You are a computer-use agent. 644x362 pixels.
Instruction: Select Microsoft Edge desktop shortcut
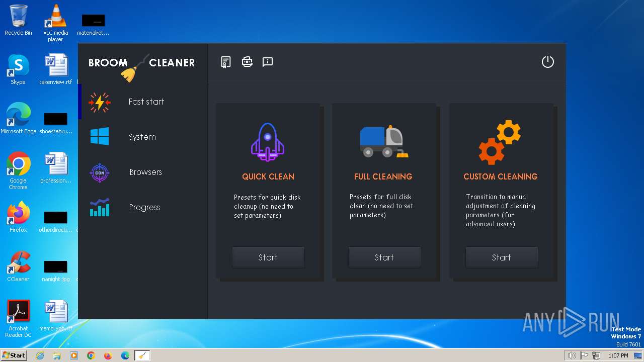point(18,119)
